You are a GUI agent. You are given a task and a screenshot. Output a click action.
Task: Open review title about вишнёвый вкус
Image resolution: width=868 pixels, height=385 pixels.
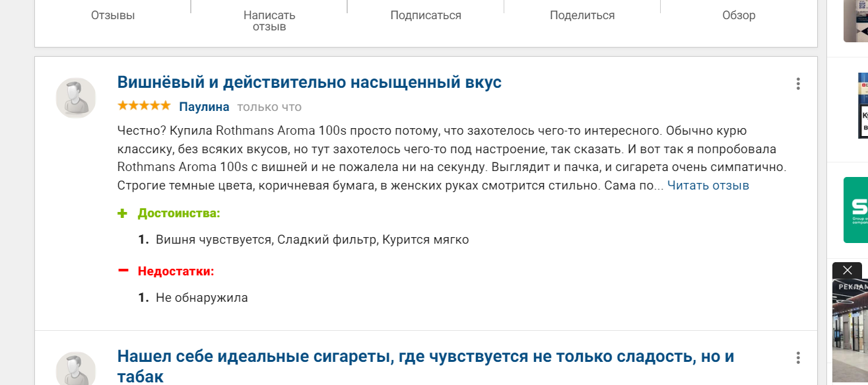coord(309,83)
